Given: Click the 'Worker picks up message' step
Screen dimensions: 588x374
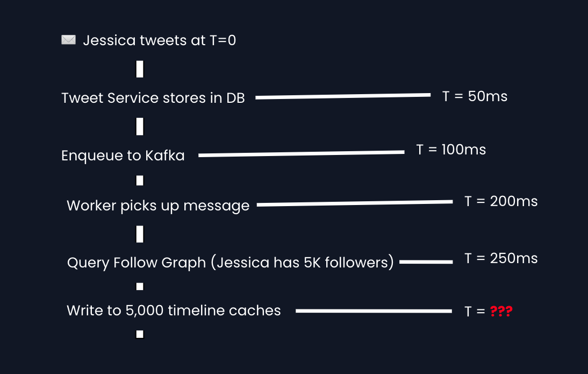Looking at the screenshot, I should (158, 206).
